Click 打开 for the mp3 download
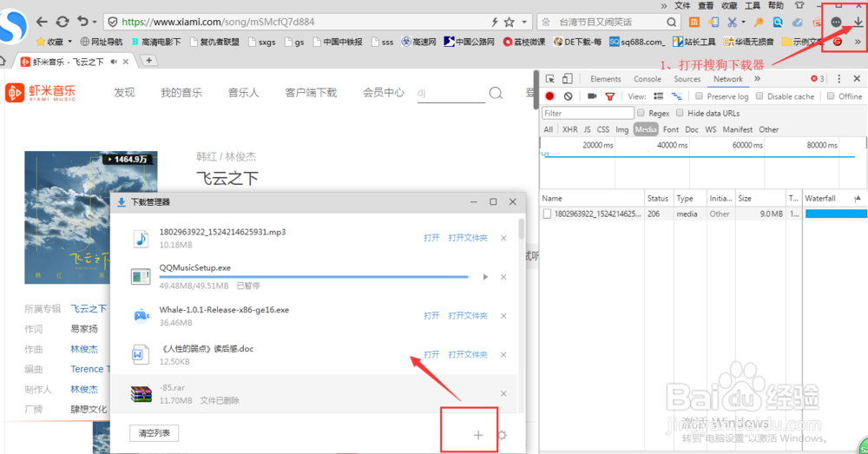 point(431,238)
